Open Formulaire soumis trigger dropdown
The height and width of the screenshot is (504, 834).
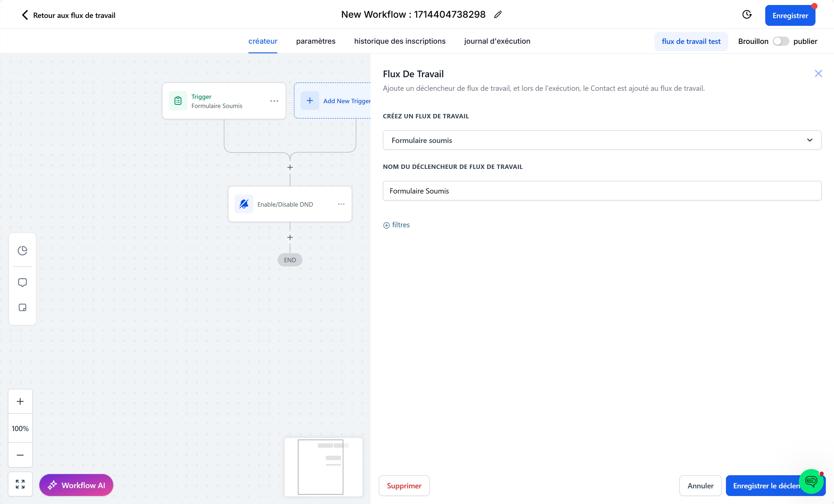point(602,140)
